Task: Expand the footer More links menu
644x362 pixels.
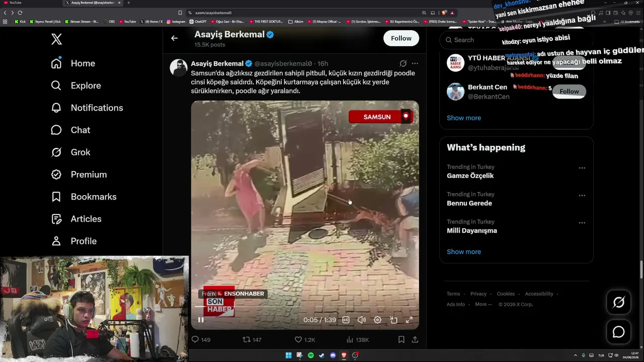Action: [x=484, y=304]
